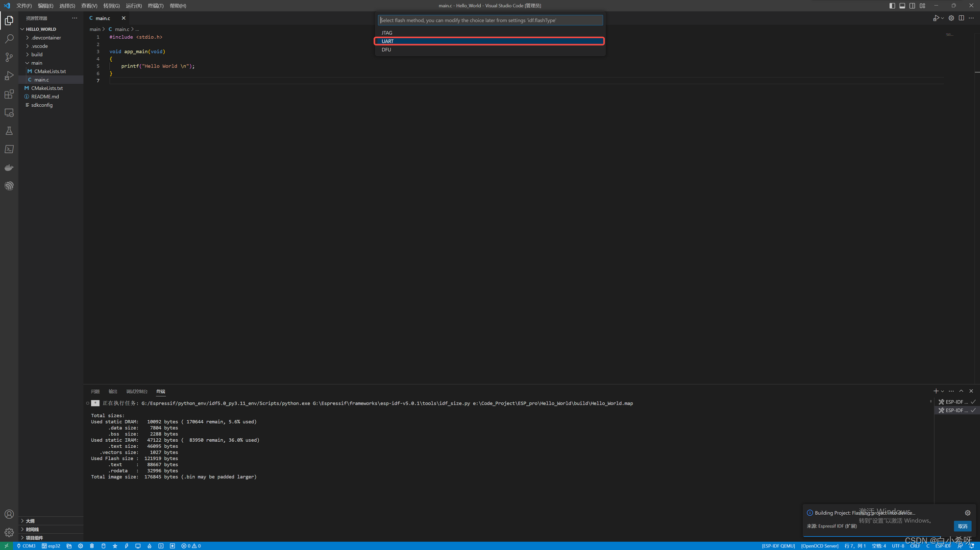Expand the build folder

(37, 54)
